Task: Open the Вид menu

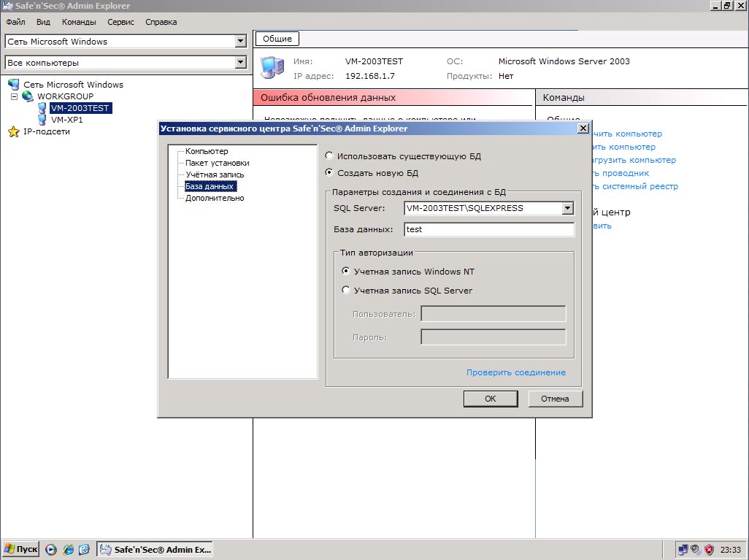Action: pos(43,22)
